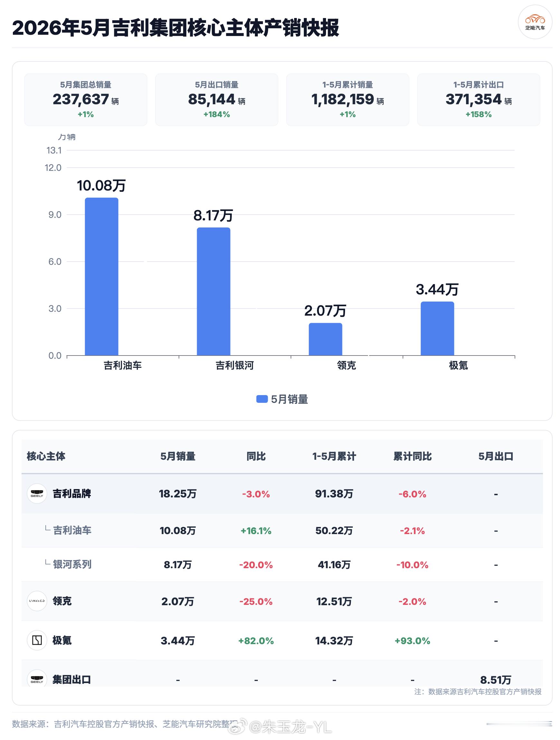This screenshot has height=740, width=560.
Task: Click the 91.38万 cumulative cell
Action: (334, 494)
